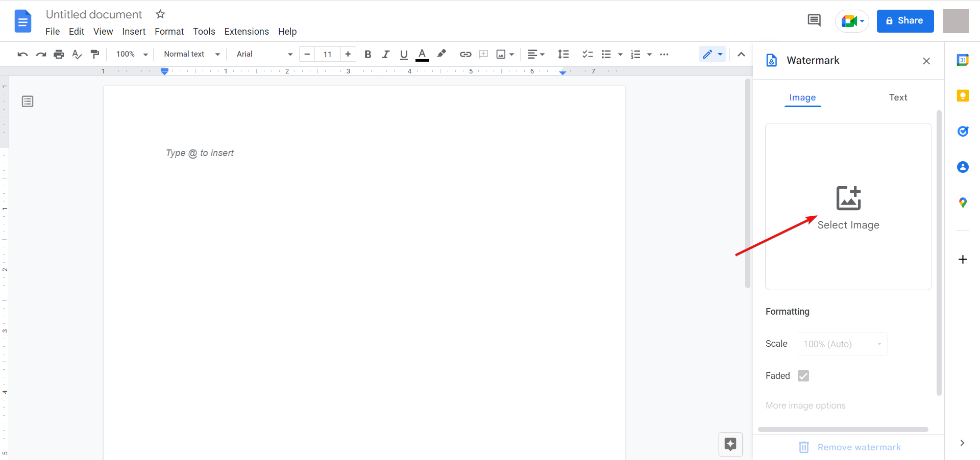Click Get add-ons plus icon
The image size is (980, 460).
point(963,259)
